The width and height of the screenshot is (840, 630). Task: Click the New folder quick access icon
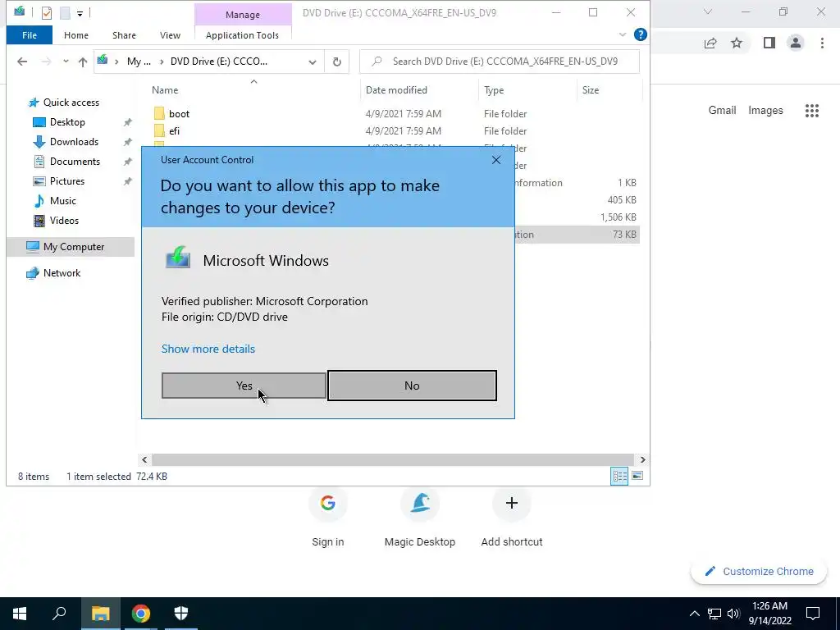(65, 13)
